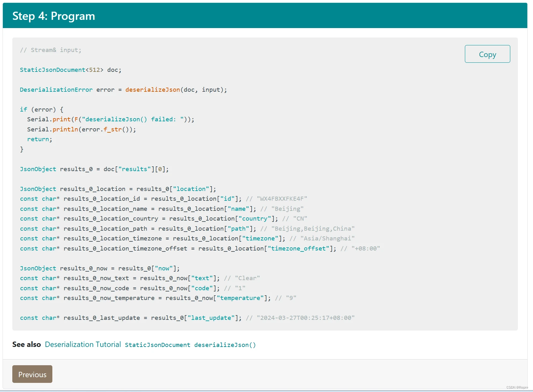This screenshot has height=392, width=533.
Task: Click the 'if (error) {' line
Action: coord(42,110)
